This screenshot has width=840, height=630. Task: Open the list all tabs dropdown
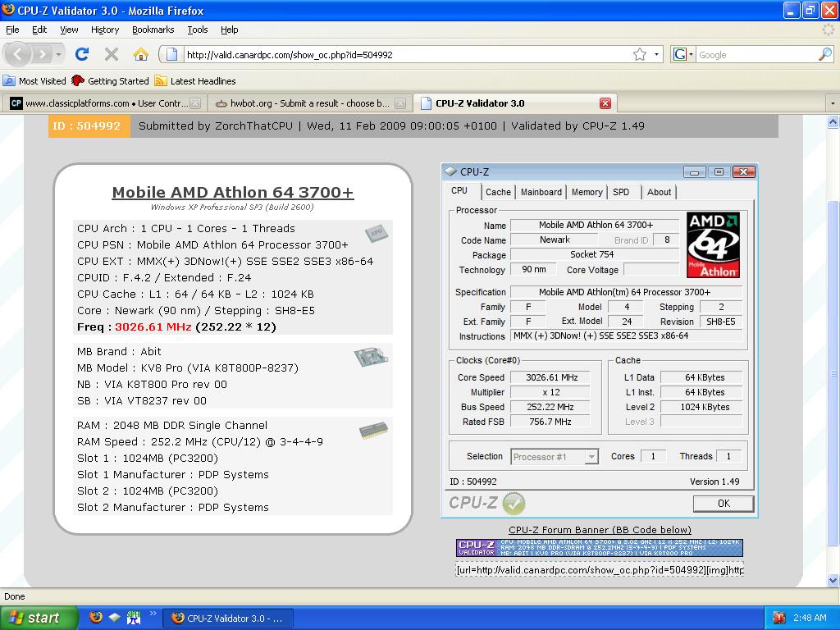832,103
